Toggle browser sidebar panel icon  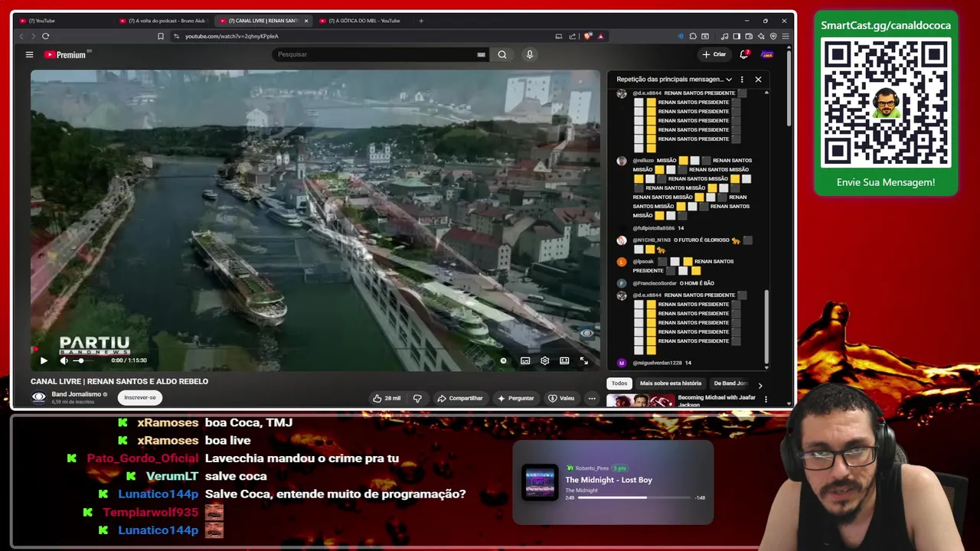click(x=737, y=36)
